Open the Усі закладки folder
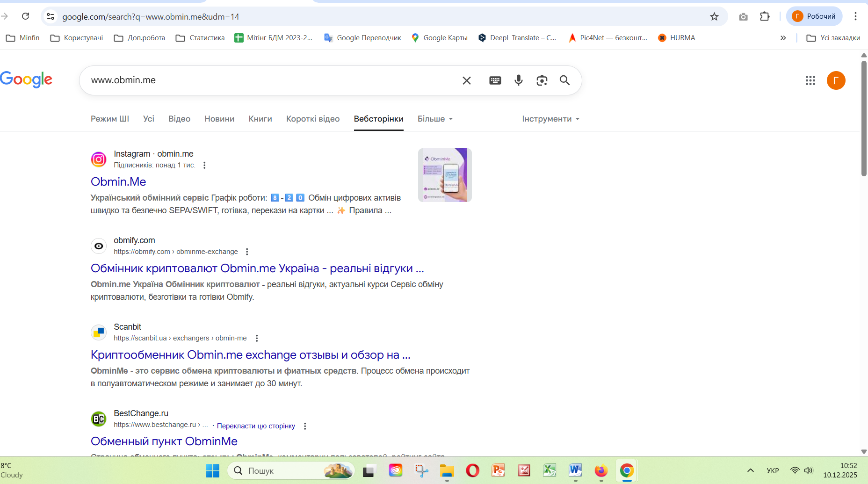 [833, 38]
